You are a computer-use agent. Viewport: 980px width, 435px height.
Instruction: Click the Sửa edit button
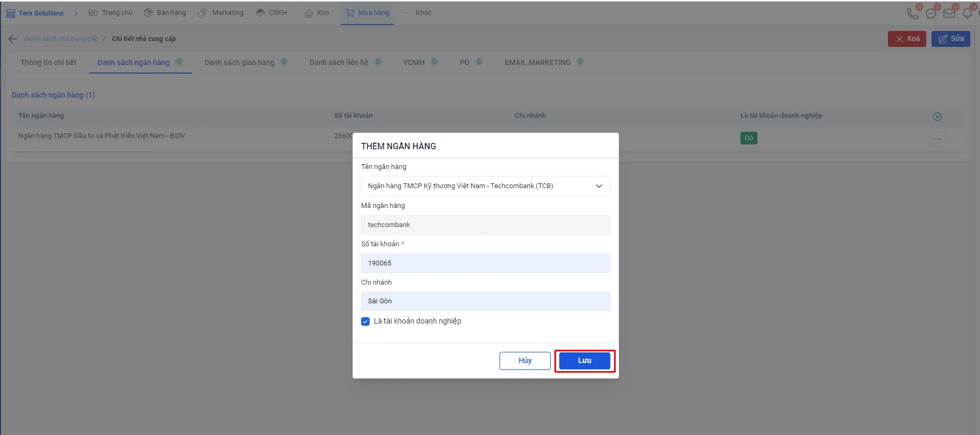[x=951, y=39]
